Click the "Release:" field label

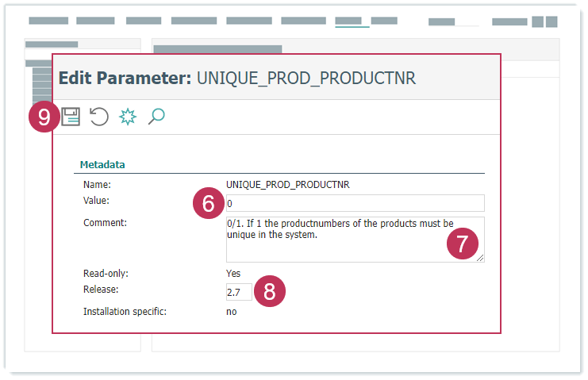(x=101, y=289)
